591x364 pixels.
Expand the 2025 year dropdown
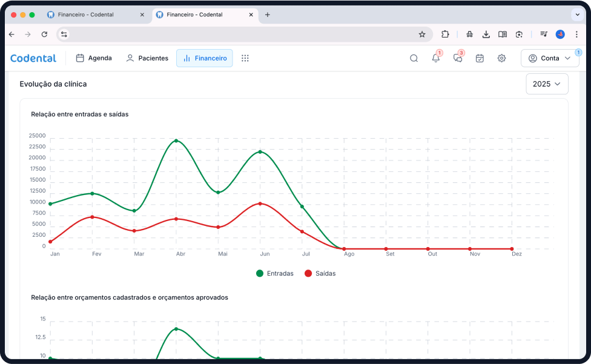point(547,84)
